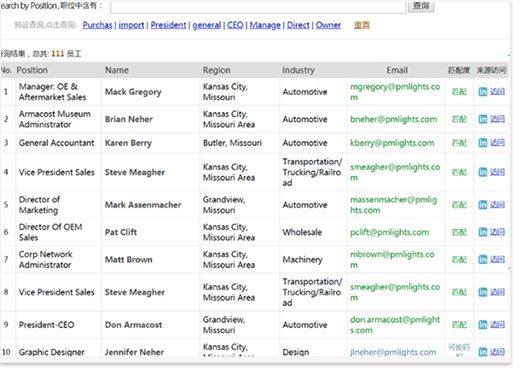Open email pclift@pmlights.com
The image size is (520, 370).
point(389,232)
